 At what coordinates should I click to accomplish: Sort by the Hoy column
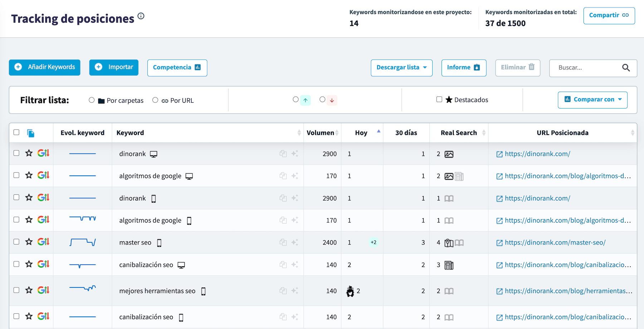[x=362, y=133]
